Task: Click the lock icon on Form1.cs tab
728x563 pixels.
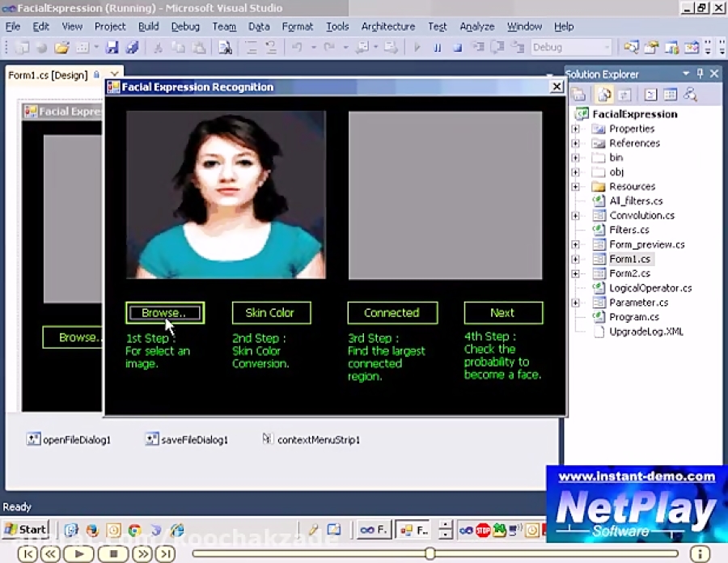Action: pyautogui.click(x=96, y=74)
